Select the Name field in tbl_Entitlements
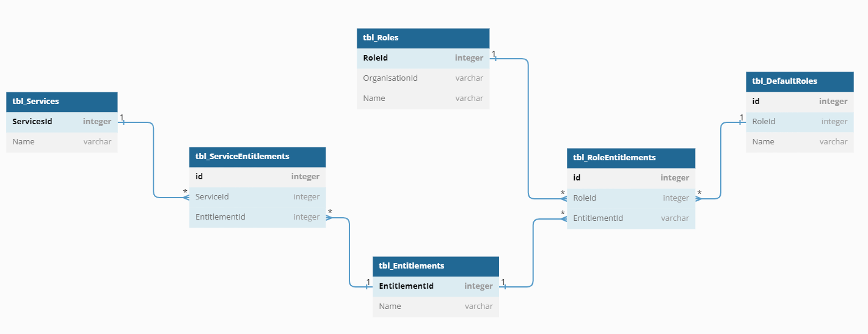The image size is (868, 334). pos(436,306)
